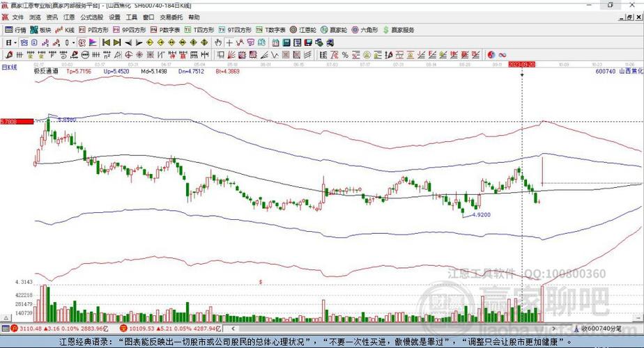Viewport: 644px width, 348px height.
Task: Click the 日K线 label
Action: [x=9, y=68]
